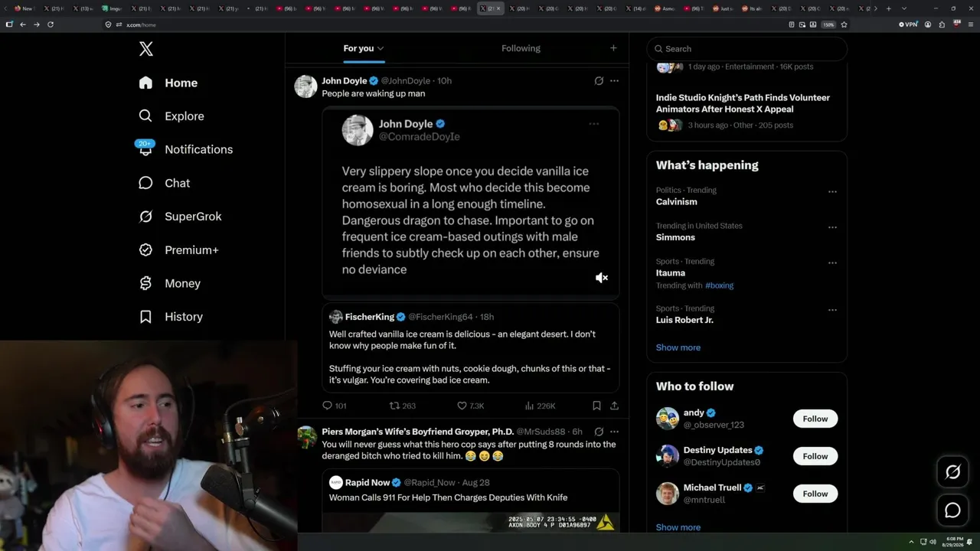Image resolution: width=980 pixels, height=551 pixels.
Task: Open Notifications in the sidebar
Action: 185,149
